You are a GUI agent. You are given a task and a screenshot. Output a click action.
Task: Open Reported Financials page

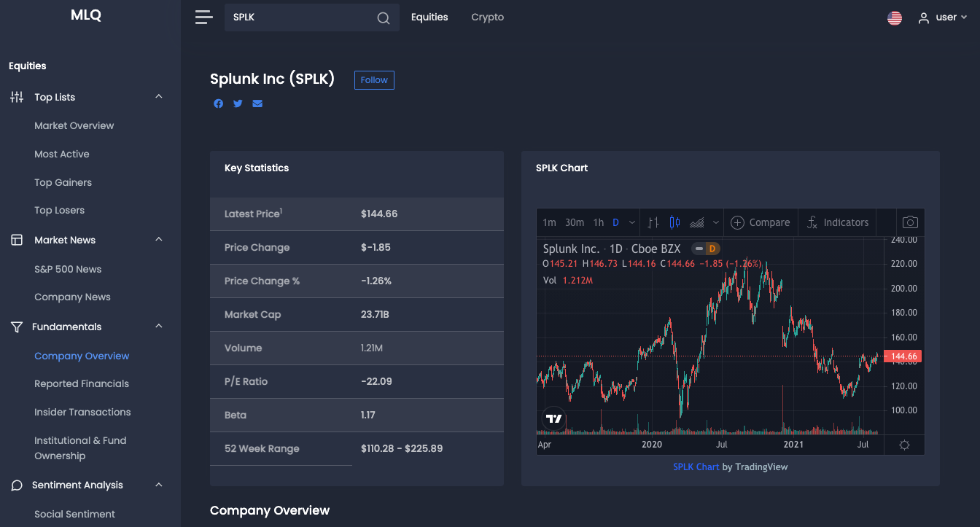click(82, 384)
